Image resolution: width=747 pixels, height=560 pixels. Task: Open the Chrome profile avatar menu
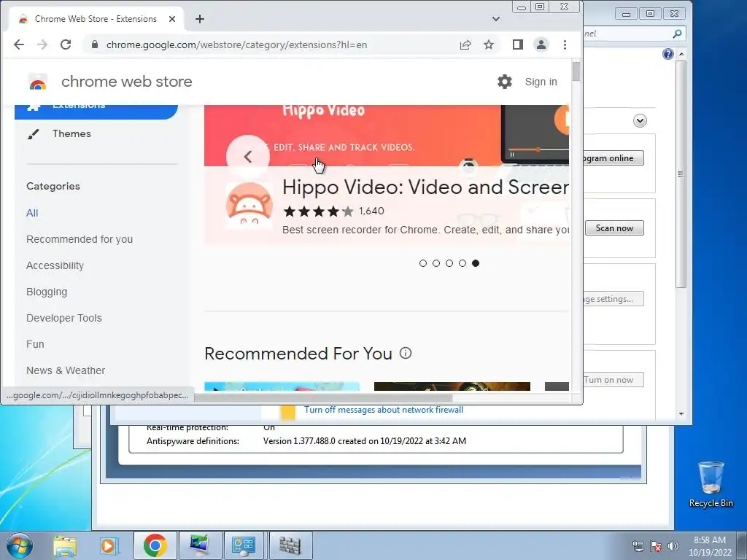(x=541, y=44)
